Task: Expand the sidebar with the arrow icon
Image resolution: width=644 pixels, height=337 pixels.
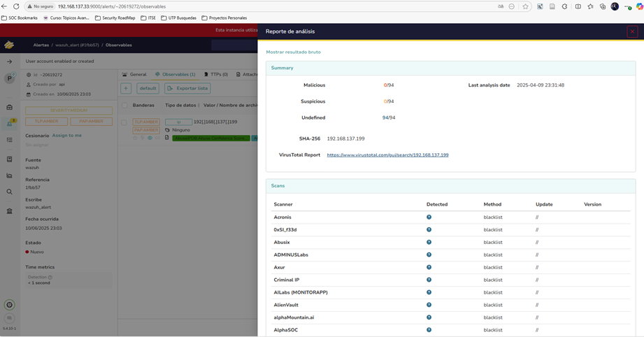Action: (10, 62)
